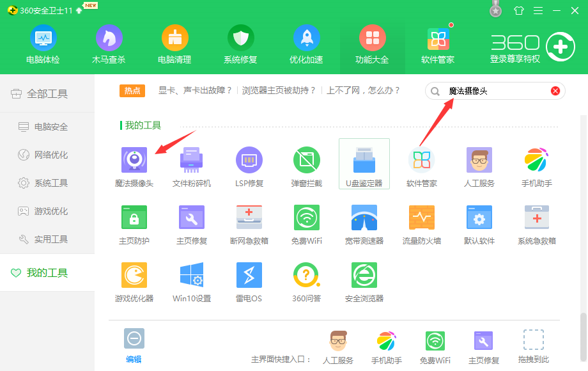
Task: Open the 默认软件 tool
Action: [479, 225]
